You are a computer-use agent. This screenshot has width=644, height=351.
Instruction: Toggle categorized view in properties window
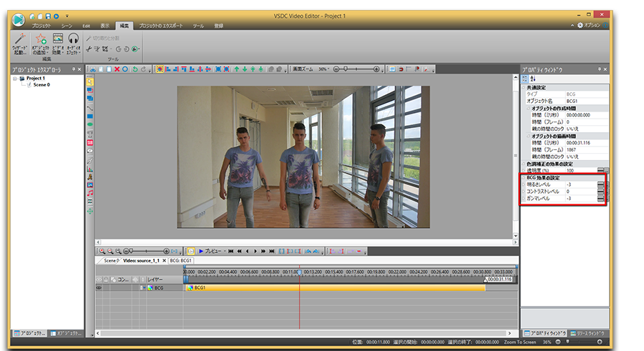pos(525,79)
